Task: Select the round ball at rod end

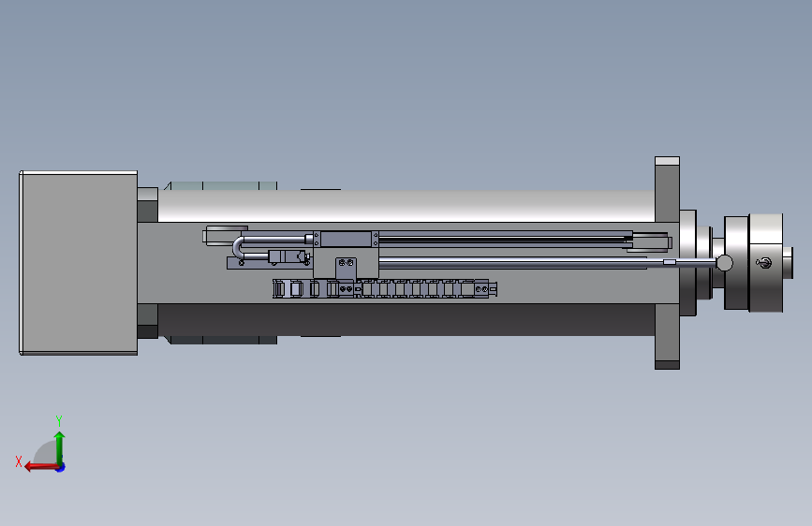Action: point(724,263)
